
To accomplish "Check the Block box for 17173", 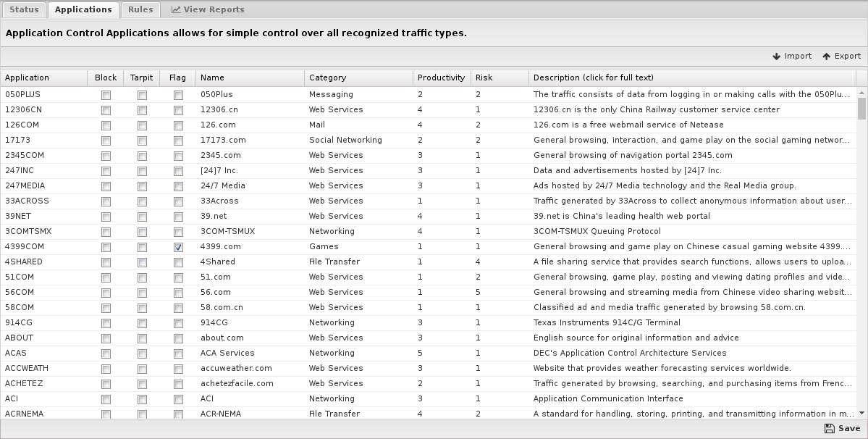I will 106,141.
